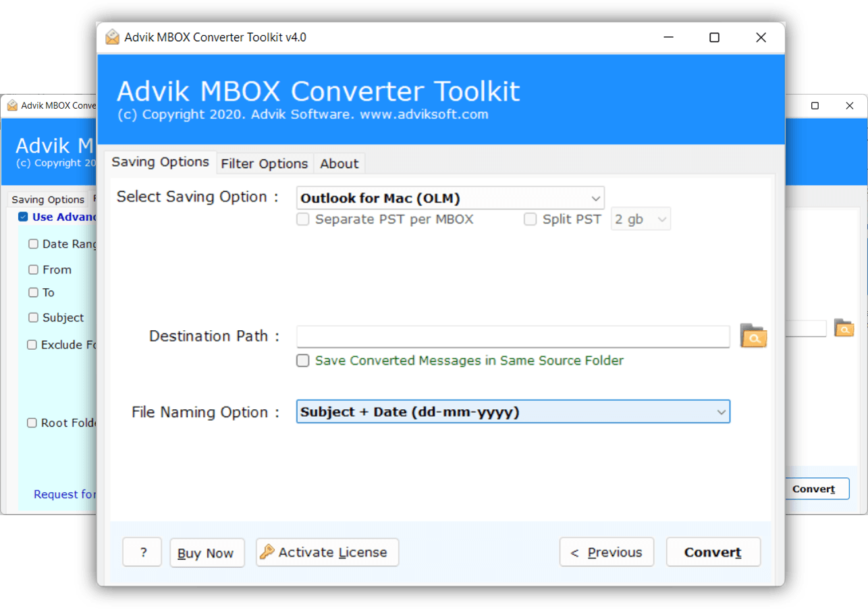
Task: Tick the To filter checkbox in background window
Action: [33, 292]
